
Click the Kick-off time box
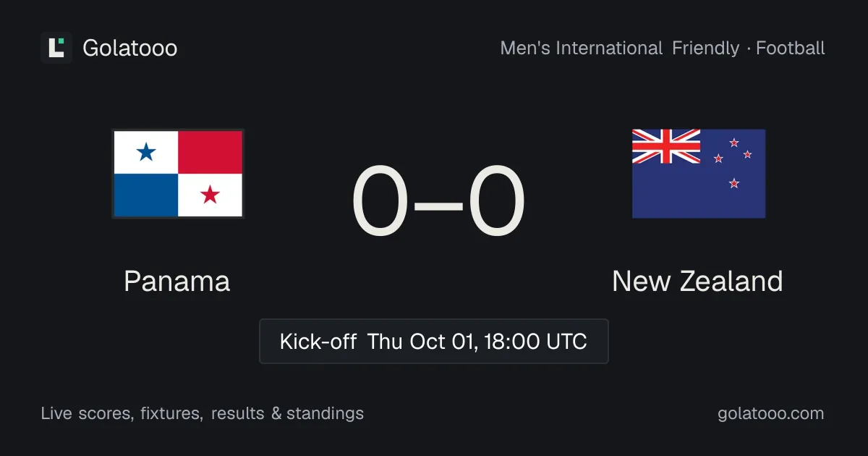(434, 341)
